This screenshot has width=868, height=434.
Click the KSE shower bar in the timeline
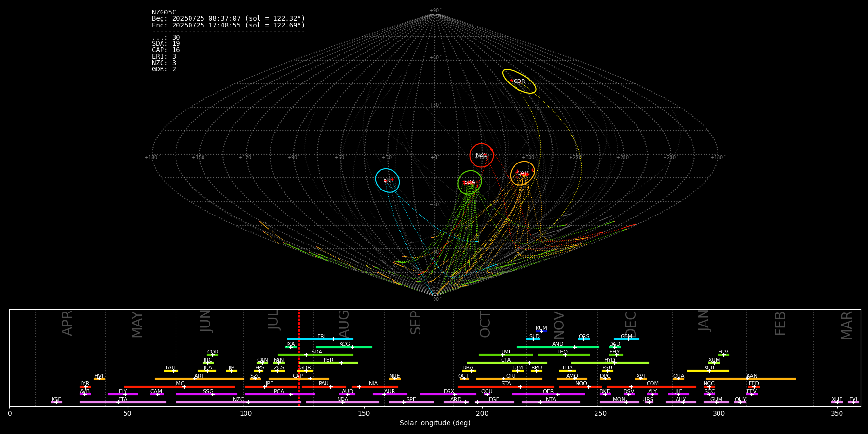click(56, 402)
